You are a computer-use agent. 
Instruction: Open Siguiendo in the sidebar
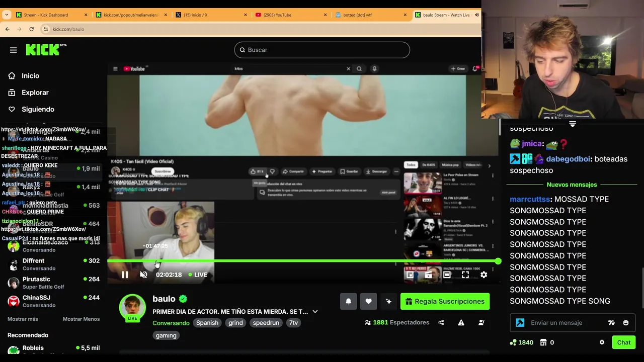tap(38, 109)
